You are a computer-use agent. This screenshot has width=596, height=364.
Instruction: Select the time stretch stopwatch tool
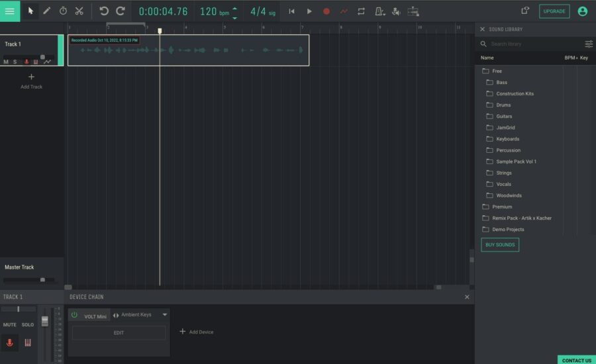click(x=63, y=11)
